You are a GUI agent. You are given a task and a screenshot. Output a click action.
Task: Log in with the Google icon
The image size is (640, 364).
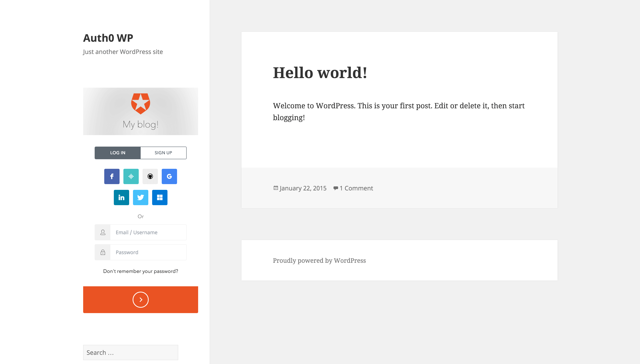click(169, 176)
